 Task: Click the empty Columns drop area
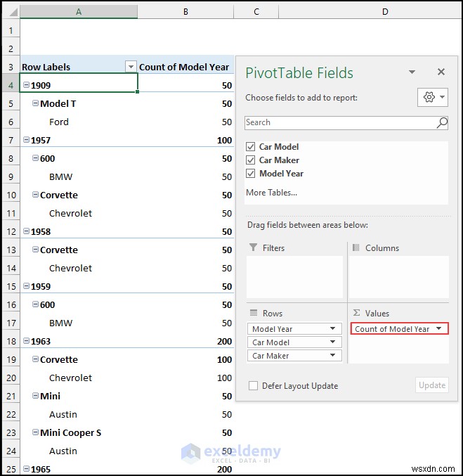398,277
